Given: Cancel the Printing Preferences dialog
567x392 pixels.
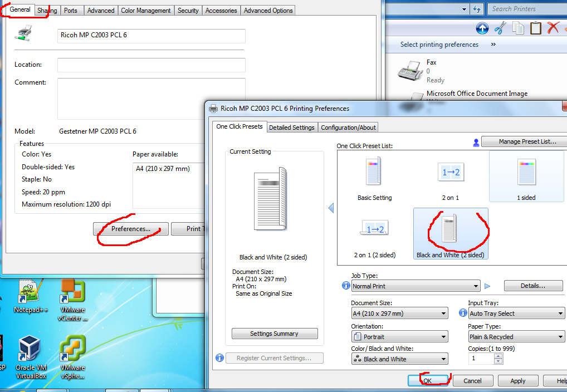Looking at the screenshot, I should 473,380.
